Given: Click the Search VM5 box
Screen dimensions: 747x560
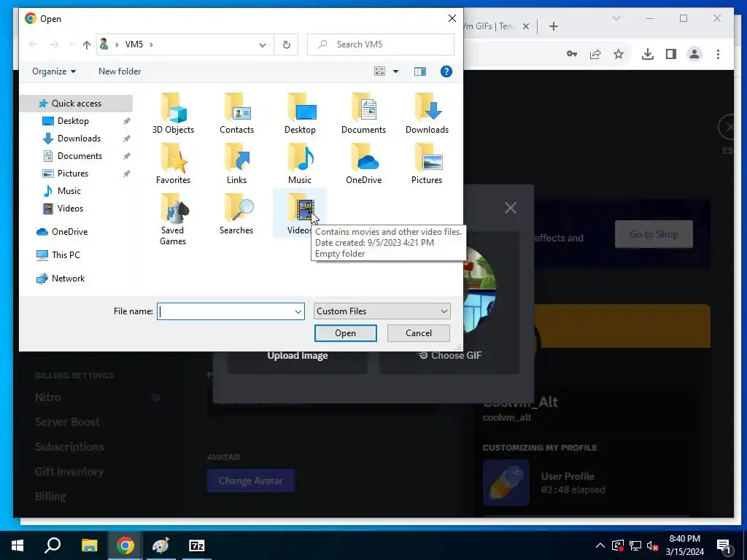Looking at the screenshot, I should tap(381, 44).
